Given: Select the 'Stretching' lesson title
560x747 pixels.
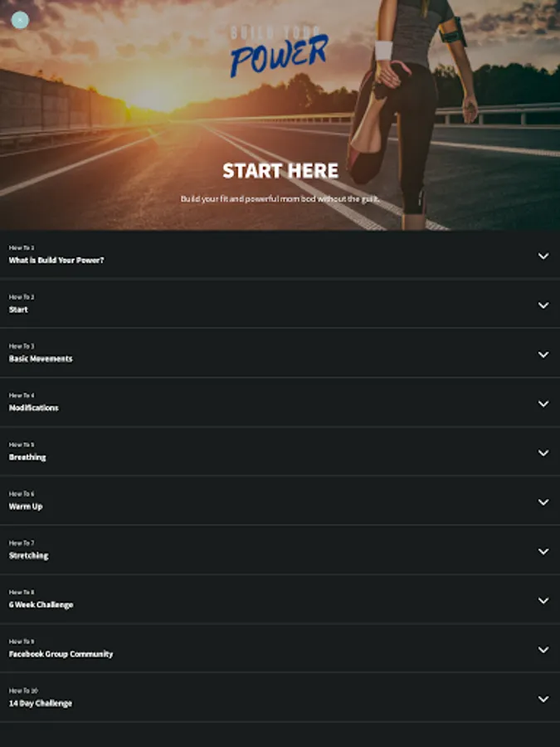Looking at the screenshot, I should tap(28, 555).
